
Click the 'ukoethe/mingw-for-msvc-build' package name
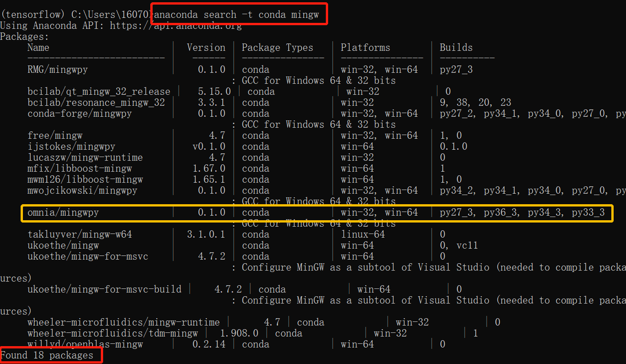[x=104, y=289]
